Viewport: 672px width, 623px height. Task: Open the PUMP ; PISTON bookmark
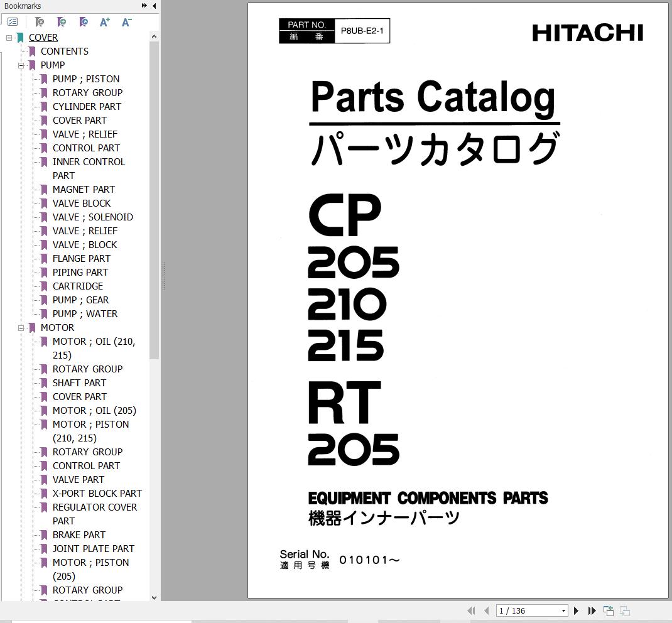coord(86,79)
